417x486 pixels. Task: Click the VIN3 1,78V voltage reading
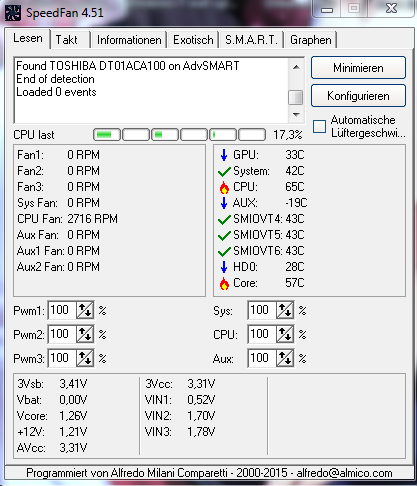click(180, 432)
